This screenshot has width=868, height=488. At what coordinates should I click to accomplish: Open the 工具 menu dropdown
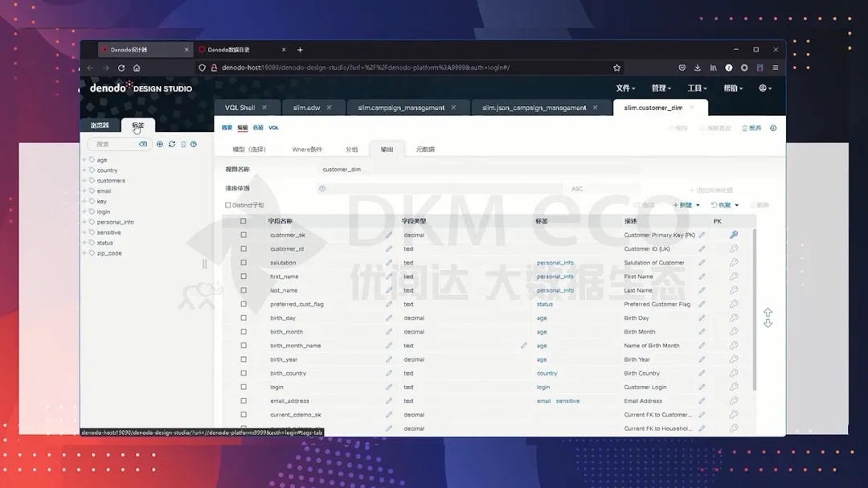pos(697,88)
